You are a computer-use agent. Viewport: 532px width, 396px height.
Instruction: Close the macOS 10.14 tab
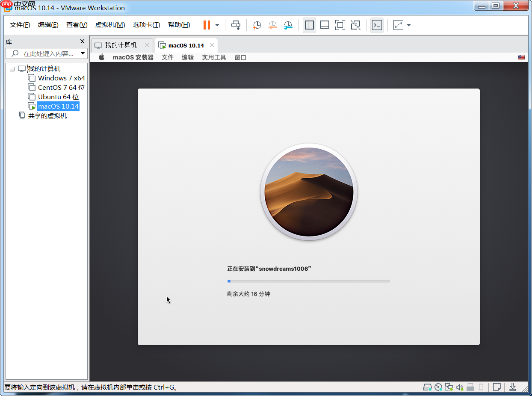pos(212,45)
